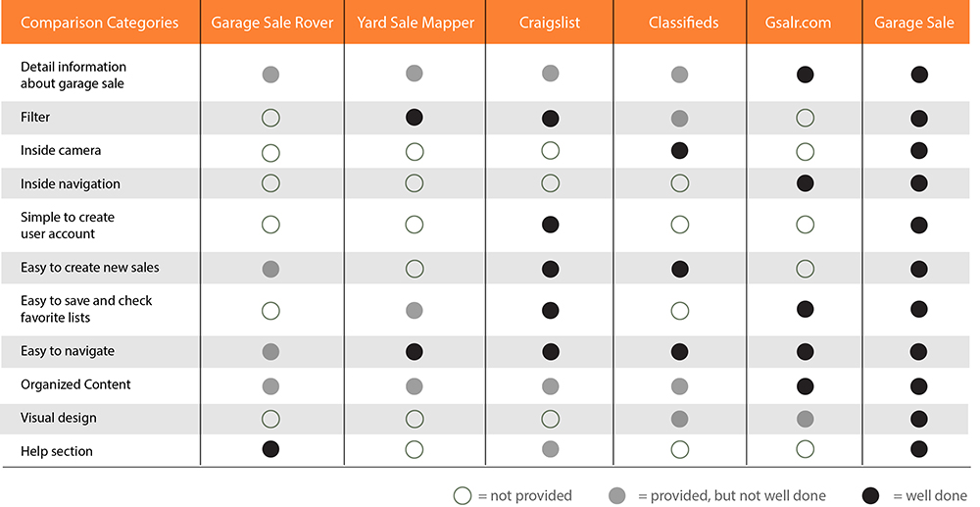Viewport: 980px width, 507px height.
Task: Click the empty Inside camera circle under Yard Sale Mapper
Action: tap(415, 151)
